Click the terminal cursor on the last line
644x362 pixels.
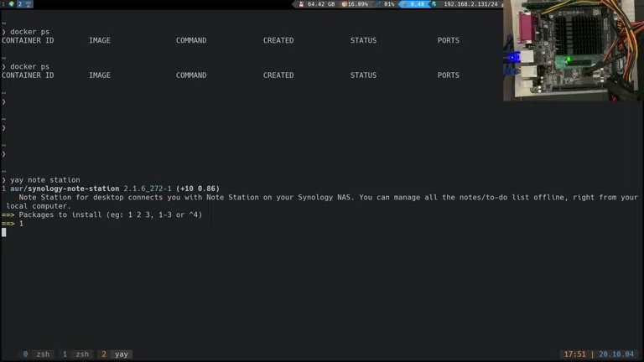(4, 232)
